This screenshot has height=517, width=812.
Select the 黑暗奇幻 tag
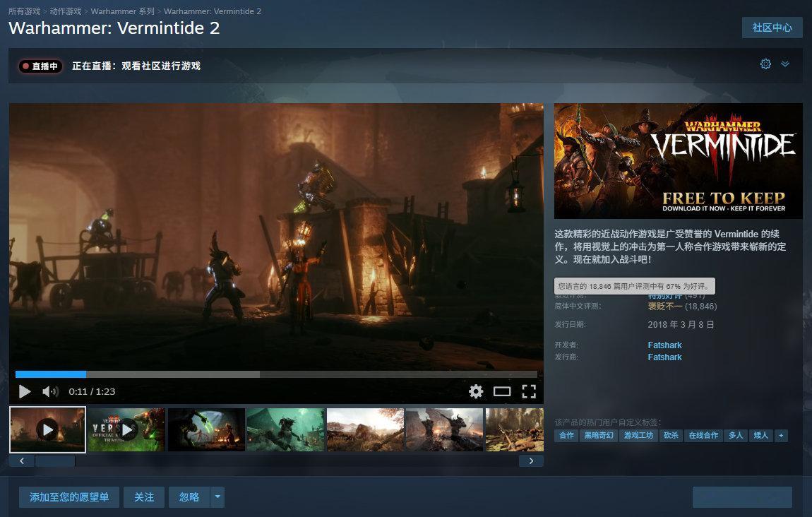pos(599,435)
